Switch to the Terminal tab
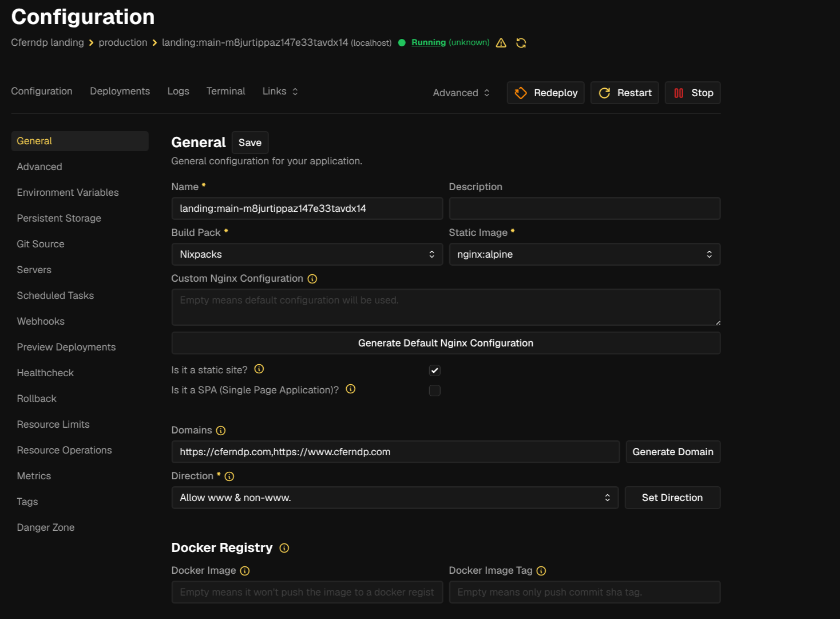 coord(225,91)
